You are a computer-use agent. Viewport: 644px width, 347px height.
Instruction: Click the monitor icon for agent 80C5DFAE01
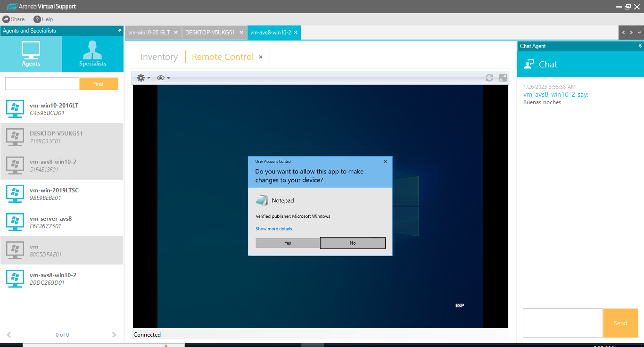pos(15,250)
